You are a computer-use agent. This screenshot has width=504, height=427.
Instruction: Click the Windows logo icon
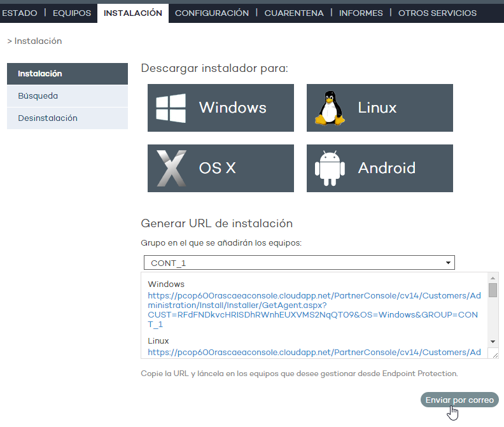point(171,108)
